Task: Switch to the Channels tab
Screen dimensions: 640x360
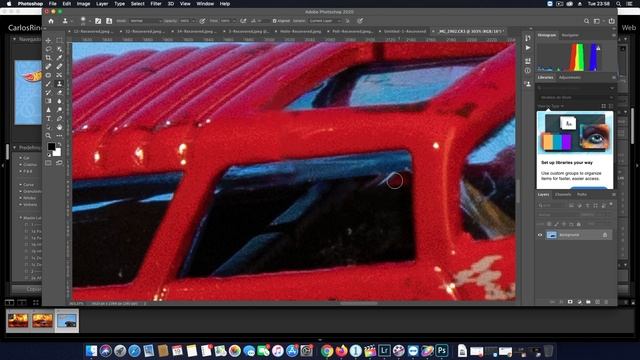Action: (563, 194)
